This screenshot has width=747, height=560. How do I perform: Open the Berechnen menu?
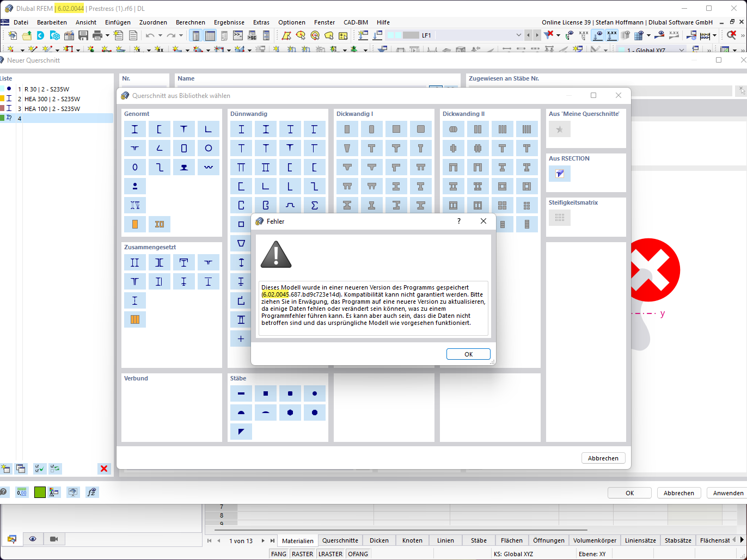tap(191, 22)
